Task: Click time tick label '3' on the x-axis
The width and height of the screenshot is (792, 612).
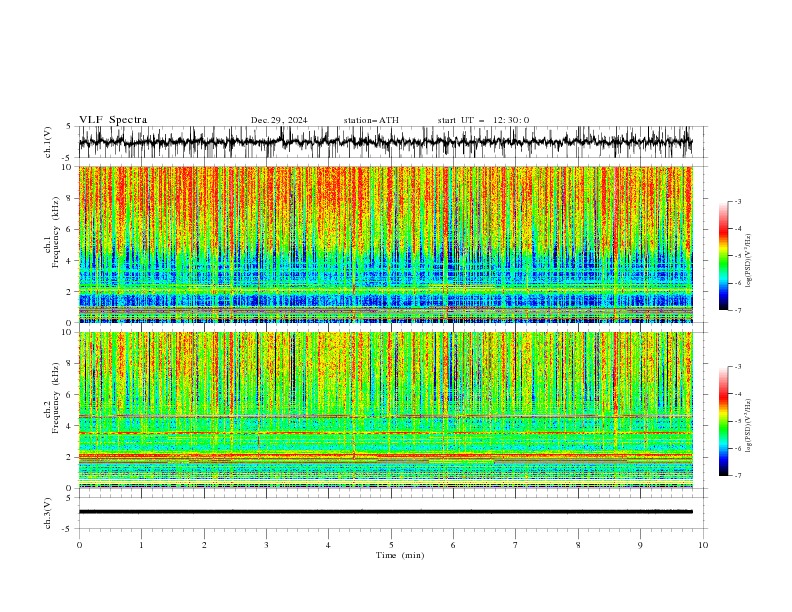Action: (266, 545)
